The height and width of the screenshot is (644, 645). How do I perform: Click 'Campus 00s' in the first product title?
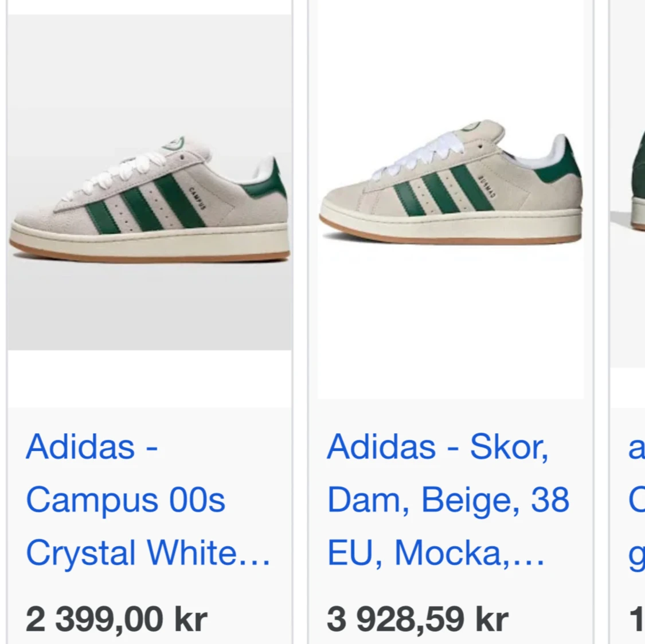click(x=126, y=499)
